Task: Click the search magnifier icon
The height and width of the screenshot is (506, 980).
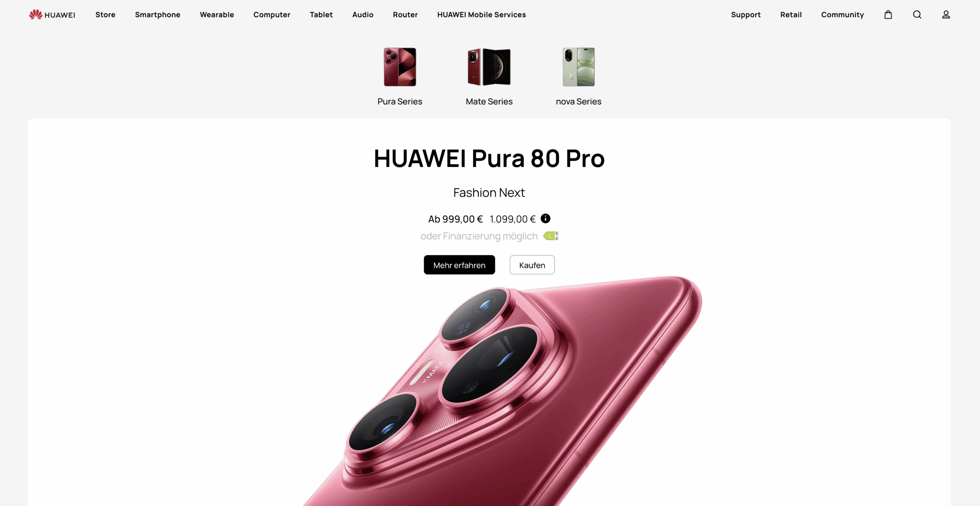Action: pyautogui.click(x=917, y=15)
